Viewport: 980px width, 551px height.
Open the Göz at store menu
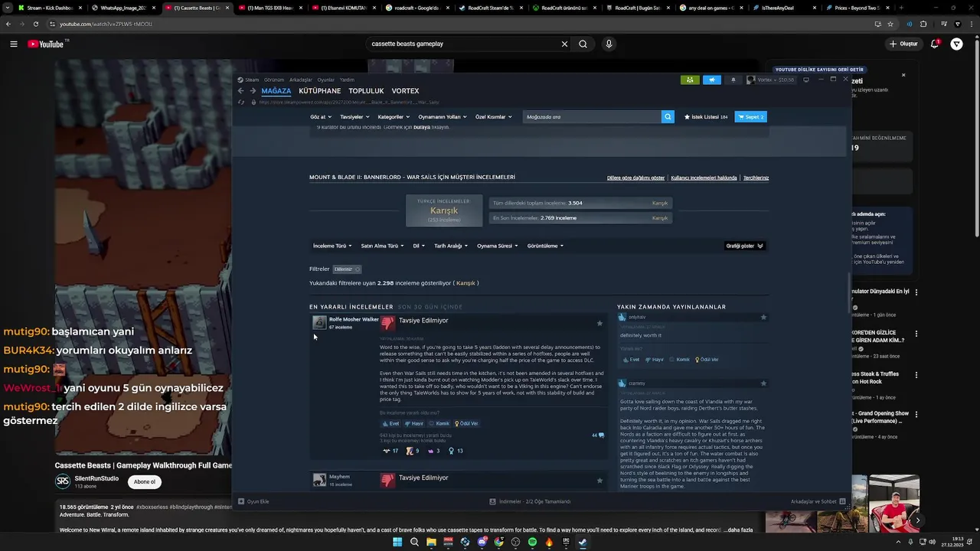[x=321, y=117]
